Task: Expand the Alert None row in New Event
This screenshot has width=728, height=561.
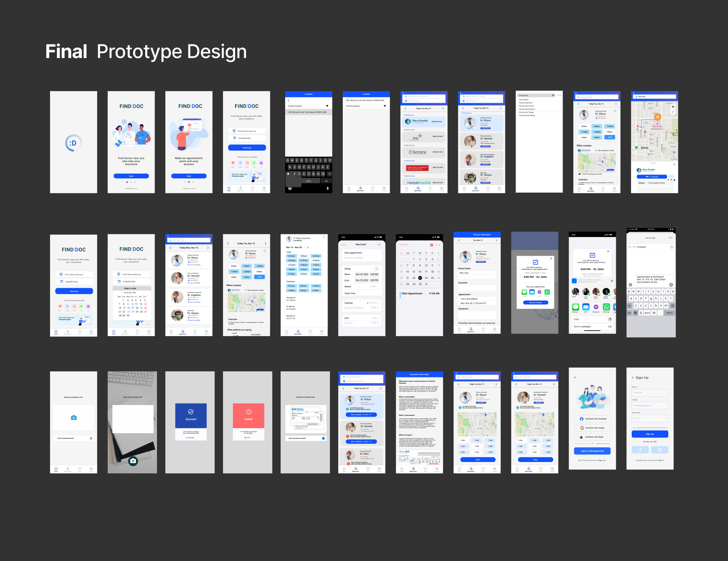Action: tap(378, 318)
